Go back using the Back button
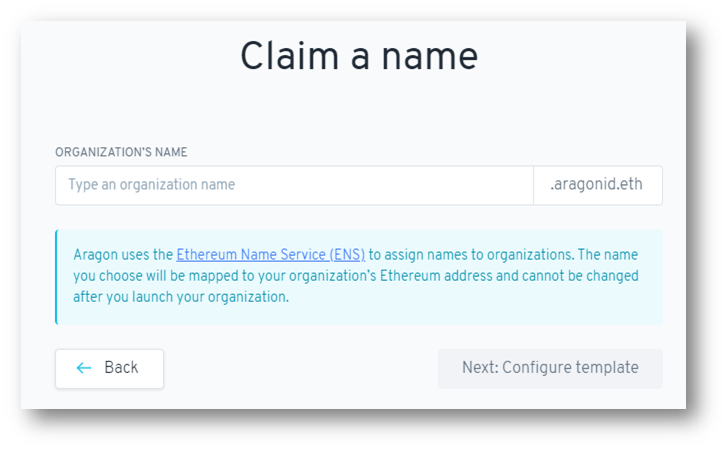The height and width of the screenshot is (451, 728). coord(110,369)
